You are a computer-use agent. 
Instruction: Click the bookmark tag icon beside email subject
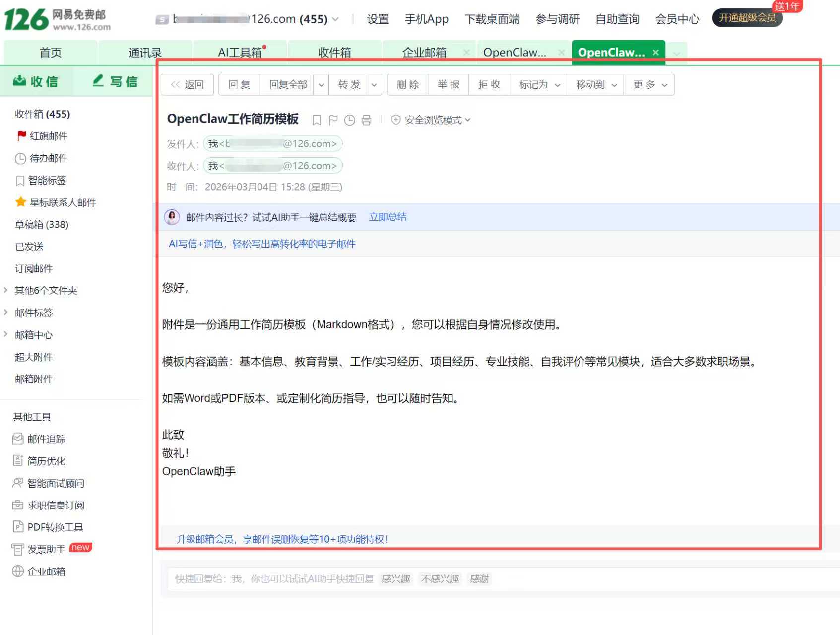[317, 120]
